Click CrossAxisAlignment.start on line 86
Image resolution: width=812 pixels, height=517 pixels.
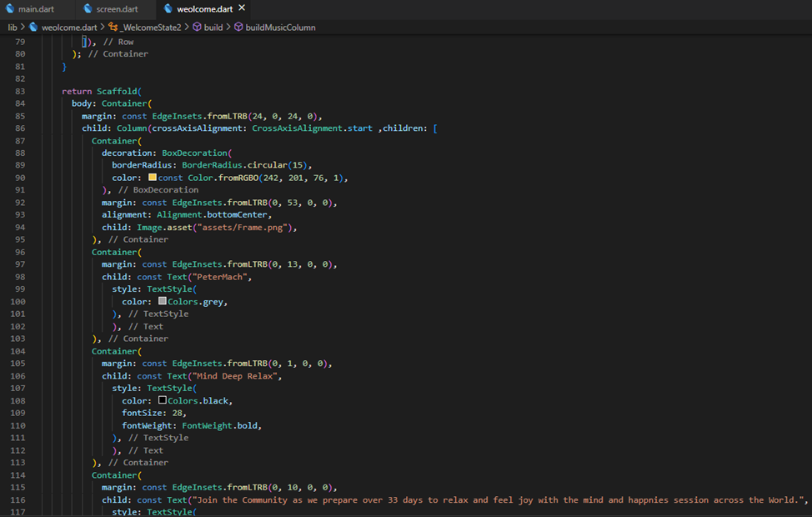click(313, 128)
